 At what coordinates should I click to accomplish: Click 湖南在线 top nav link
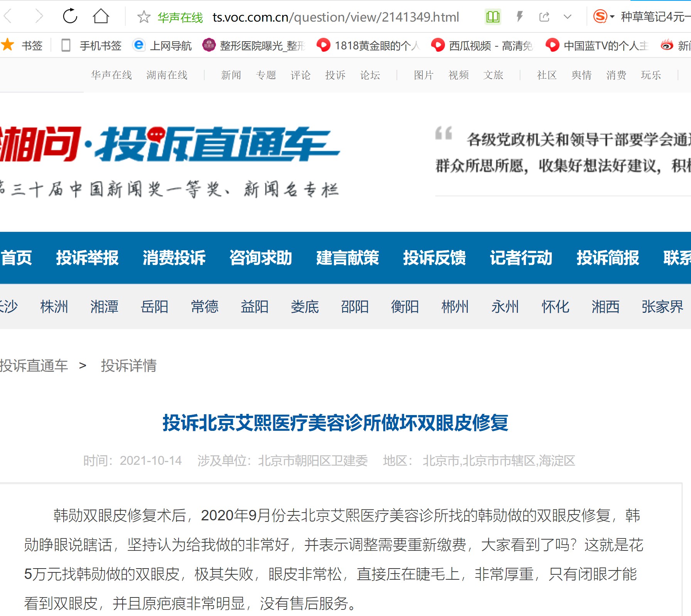click(x=167, y=75)
